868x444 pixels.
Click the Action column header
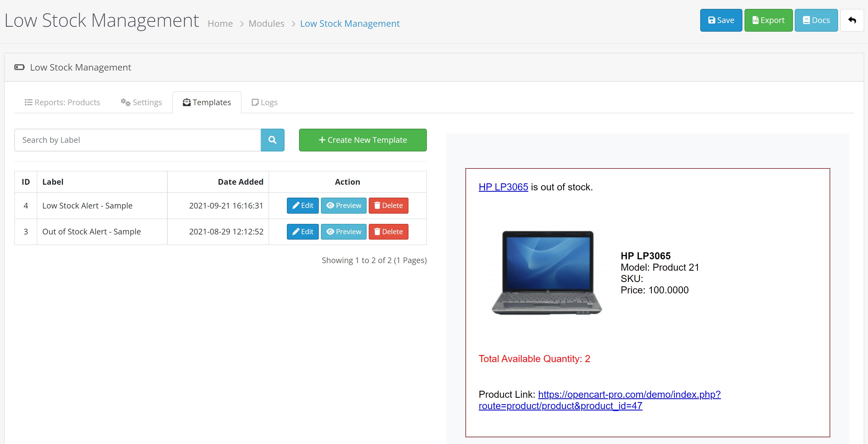coord(347,182)
